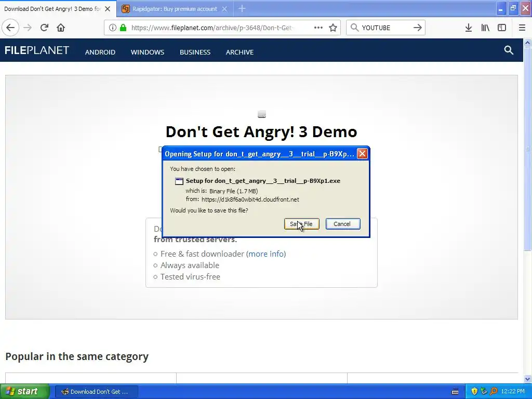Select the Download Don't Get Angry tab
This screenshot has height=399, width=532.
(52, 9)
